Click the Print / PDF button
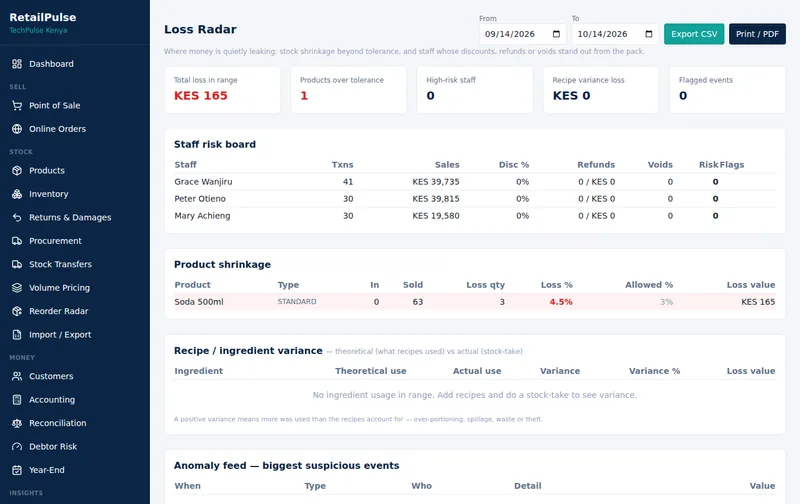 coord(757,34)
